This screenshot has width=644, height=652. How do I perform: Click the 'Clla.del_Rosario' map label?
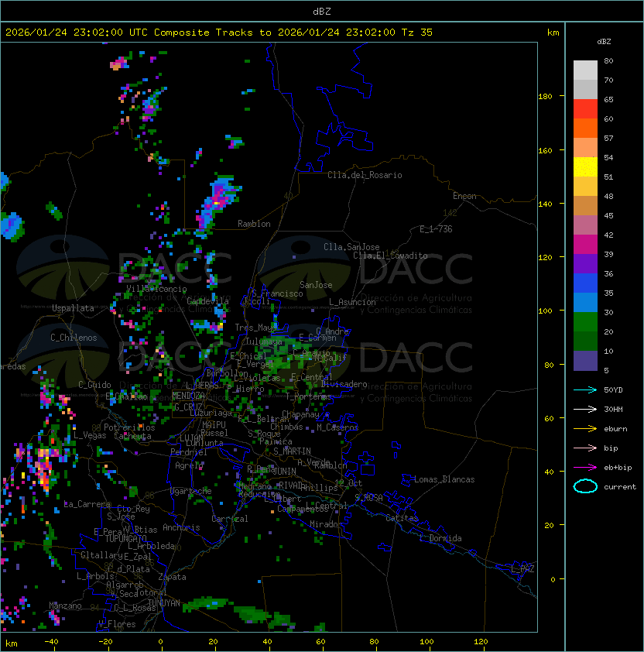coord(365,175)
